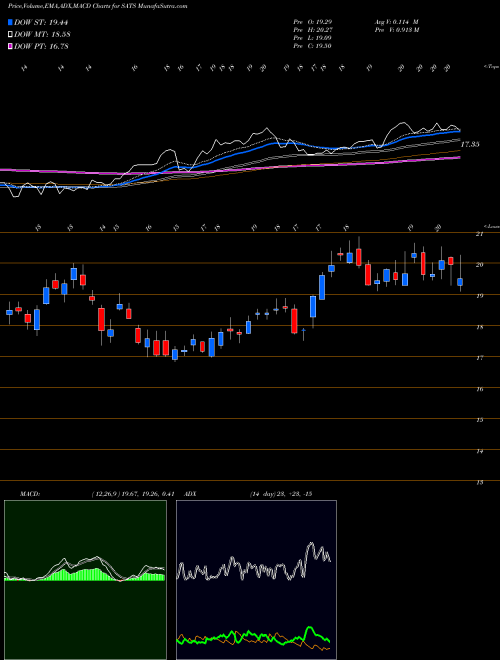
Task: Click the 16 price axis label
Action: (479, 389)
